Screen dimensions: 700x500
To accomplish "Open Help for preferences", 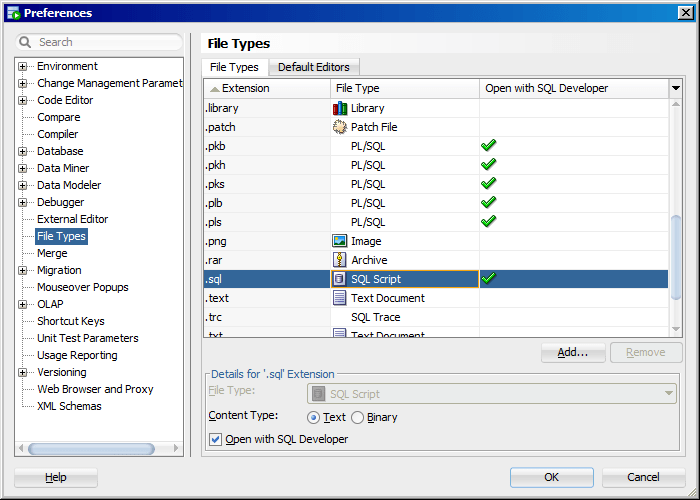I will (x=56, y=477).
